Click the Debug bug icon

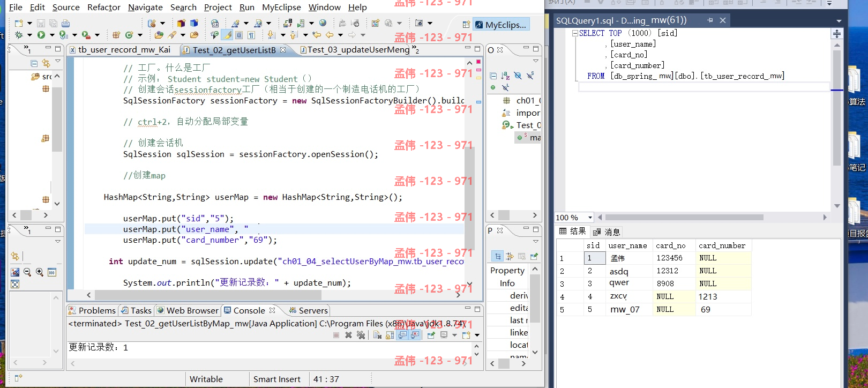coord(19,35)
